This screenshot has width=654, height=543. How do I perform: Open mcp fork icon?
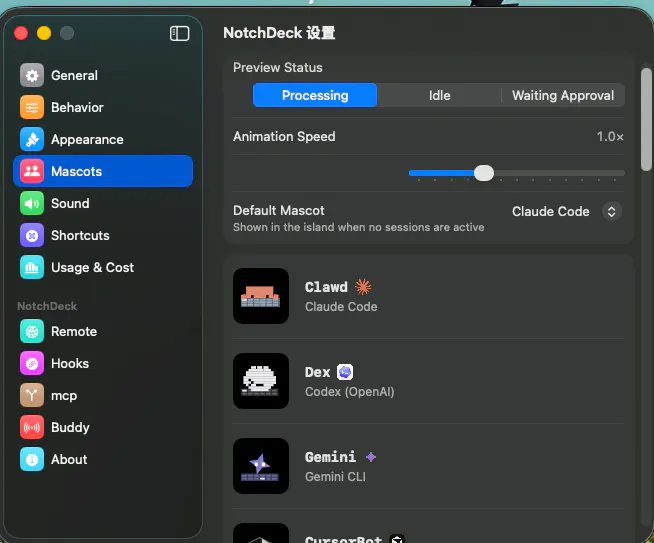pos(32,395)
